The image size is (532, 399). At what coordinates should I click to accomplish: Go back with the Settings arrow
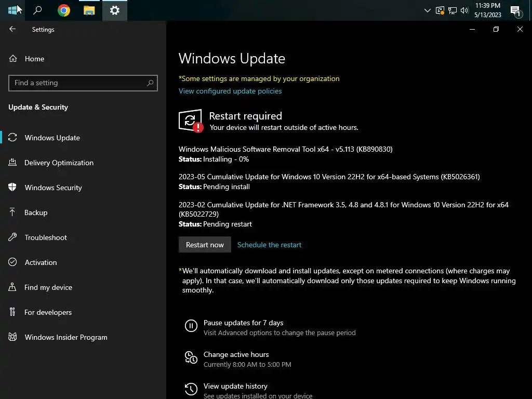pos(12,29)
